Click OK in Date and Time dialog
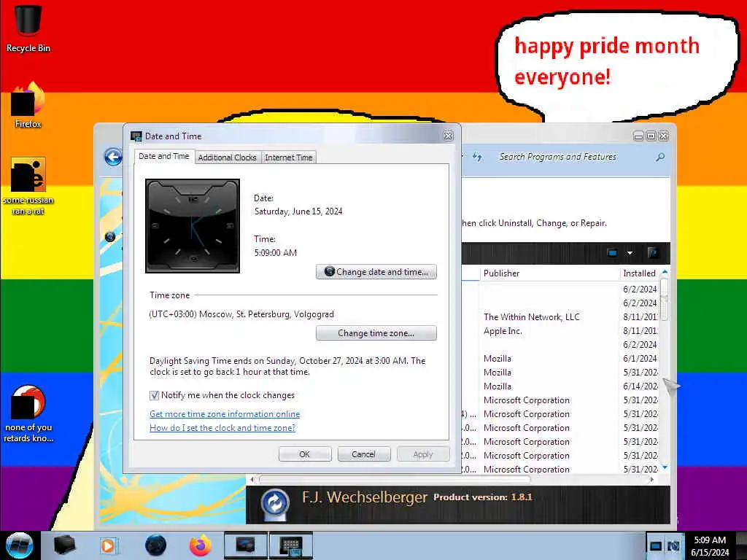This screenshot has height=560, width=747. (305, 454)
